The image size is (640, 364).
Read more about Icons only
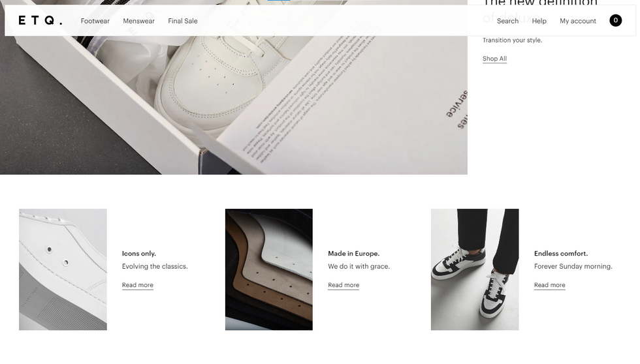(138, 285)
